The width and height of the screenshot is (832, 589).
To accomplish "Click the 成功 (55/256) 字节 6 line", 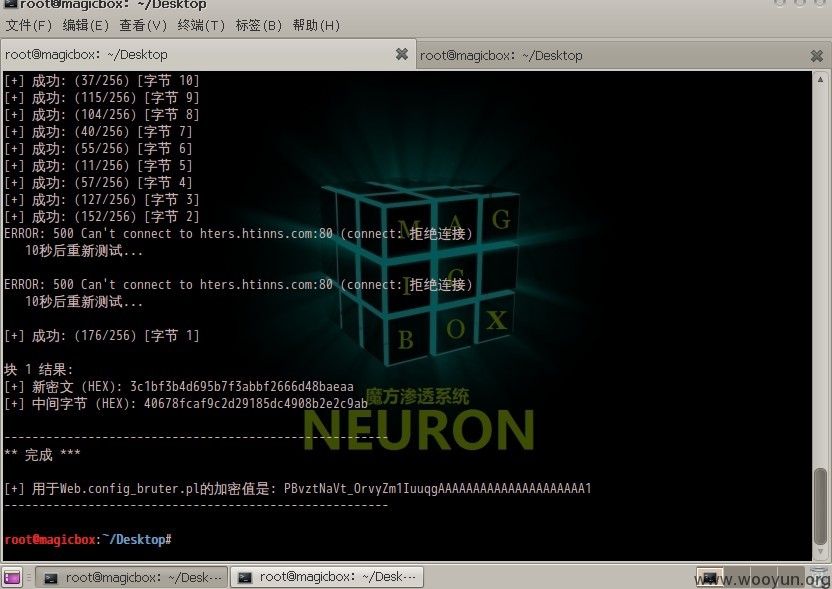I will 98,149.
